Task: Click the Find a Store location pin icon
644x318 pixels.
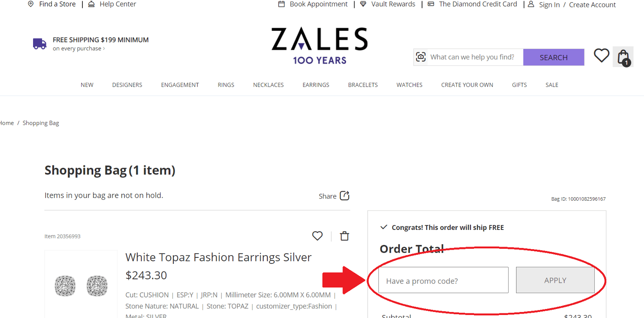Action: pos(30,4)
